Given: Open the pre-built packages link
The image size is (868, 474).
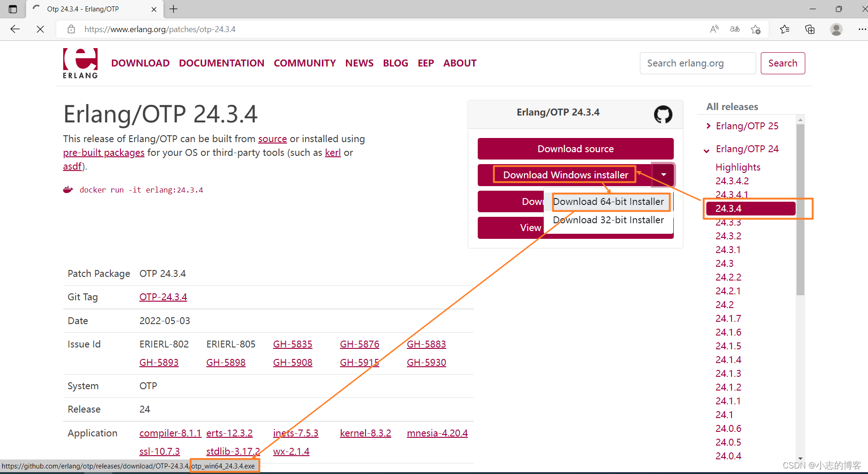Looking at the screenshot, I should coord(104,153).
